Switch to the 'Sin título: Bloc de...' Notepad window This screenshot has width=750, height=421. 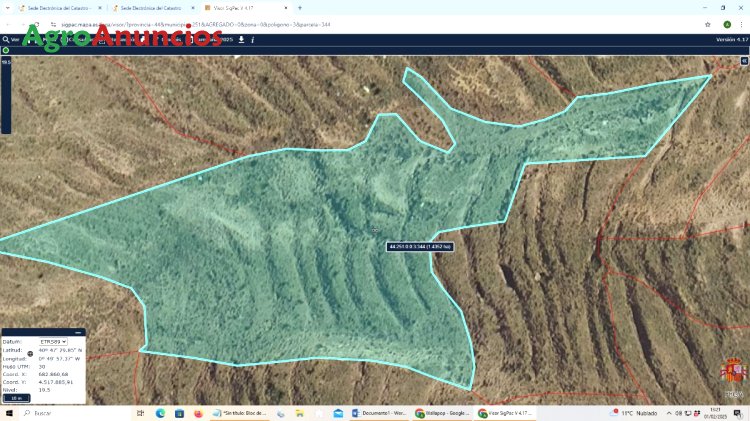point(239,413)
